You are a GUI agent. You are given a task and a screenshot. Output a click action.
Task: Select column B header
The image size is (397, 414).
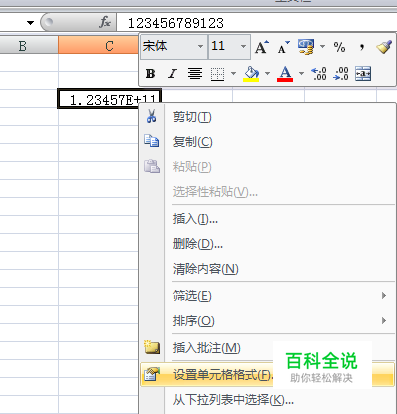(x=29, y=45)
